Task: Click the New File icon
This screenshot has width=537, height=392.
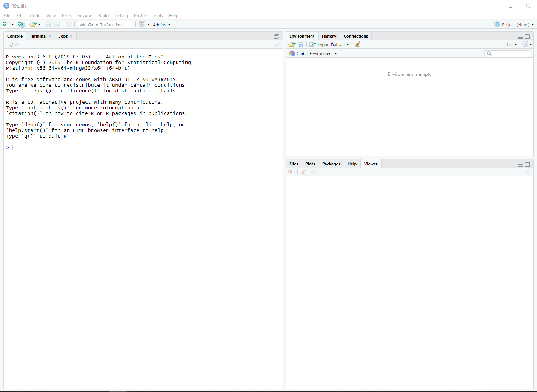Action: click(x=5, y=24)
